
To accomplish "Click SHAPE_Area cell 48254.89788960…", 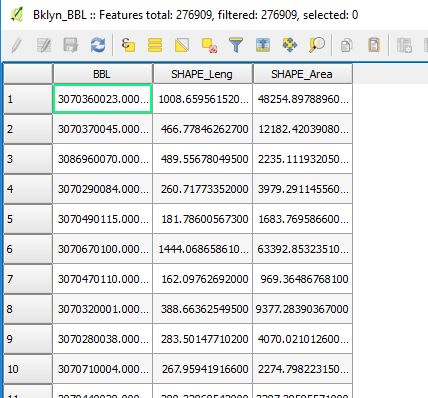I will 303,99.
